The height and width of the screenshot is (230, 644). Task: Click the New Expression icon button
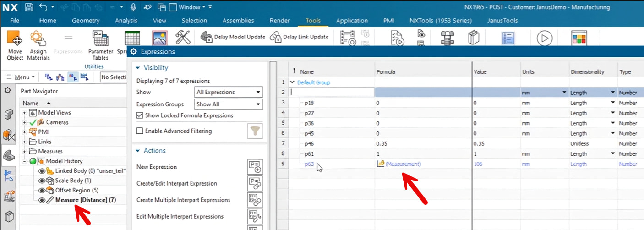(255, 167)
